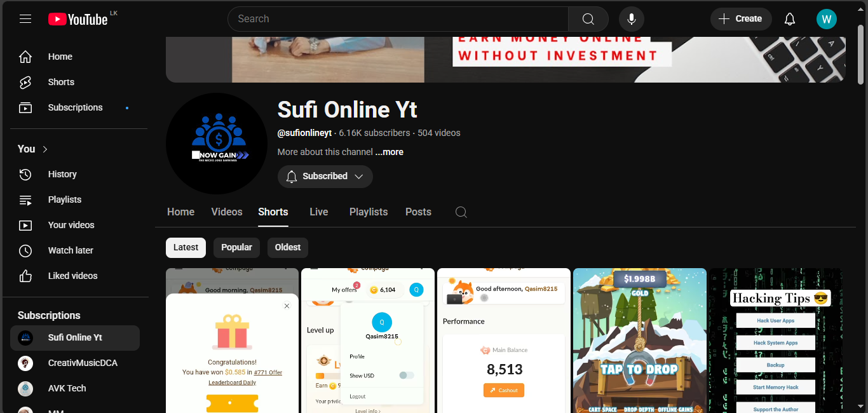Click the 504 videos text

(x=439, y=133)
